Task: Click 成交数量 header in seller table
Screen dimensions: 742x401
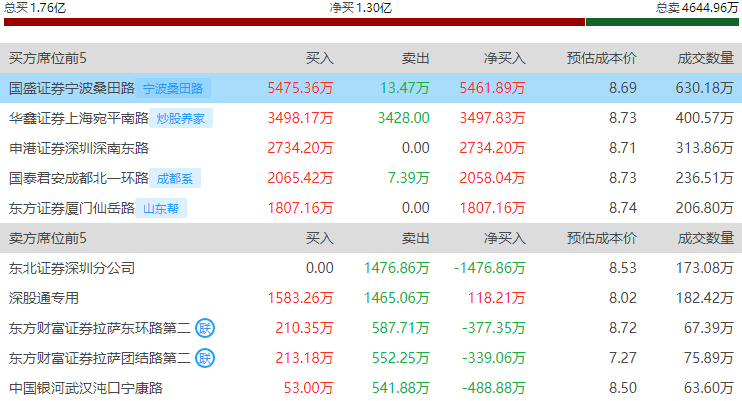Action: click(x=706, y=238)
